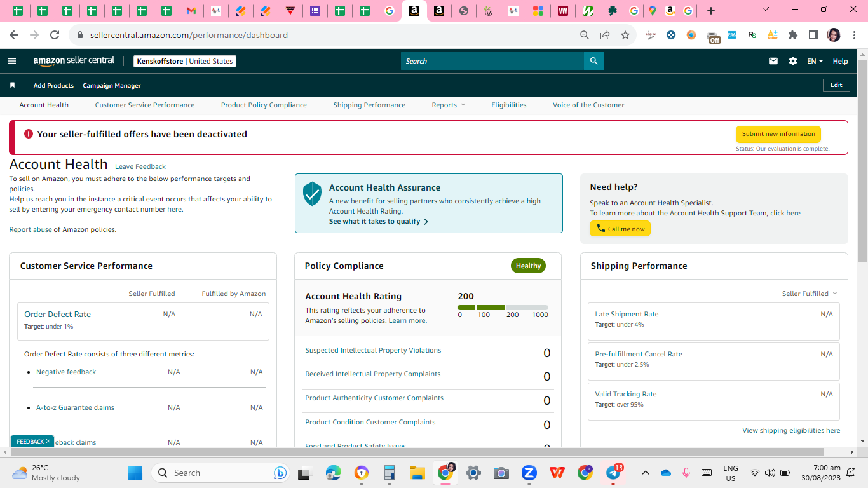Screen dimensions: 868x488
Task: Open the Seller Central settings gear
Action: click(x=793, y=61)
